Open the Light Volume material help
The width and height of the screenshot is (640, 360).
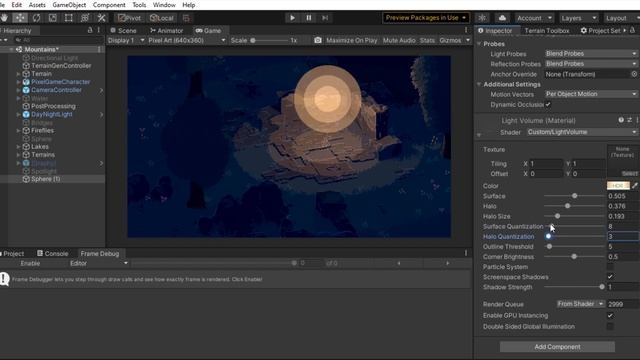(x=621, y=120)
